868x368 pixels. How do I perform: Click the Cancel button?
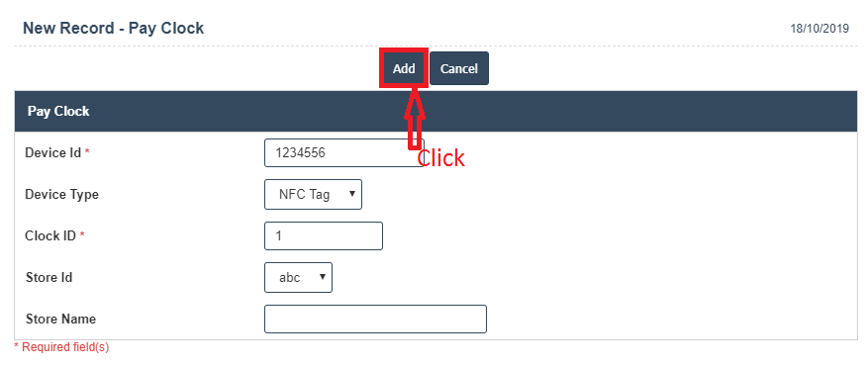[459, 68]
